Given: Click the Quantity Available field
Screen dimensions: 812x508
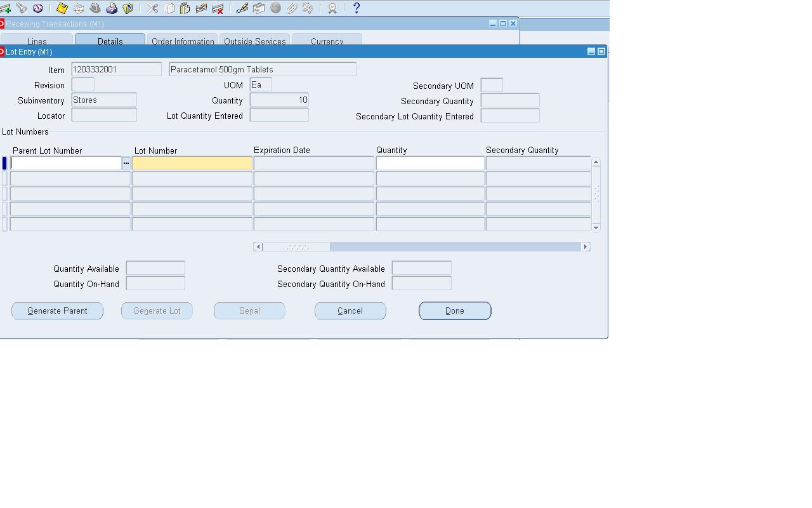Looking at the screenshot, I should tap(155, 268).
